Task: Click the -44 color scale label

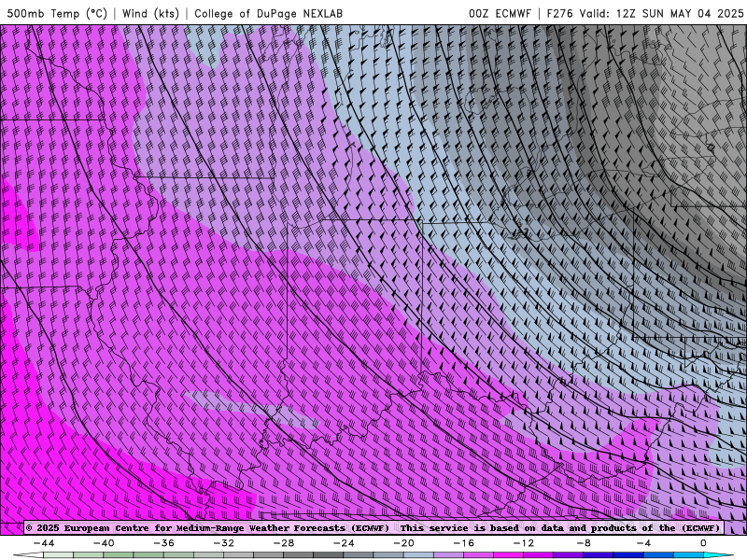Action: (44, 543)
